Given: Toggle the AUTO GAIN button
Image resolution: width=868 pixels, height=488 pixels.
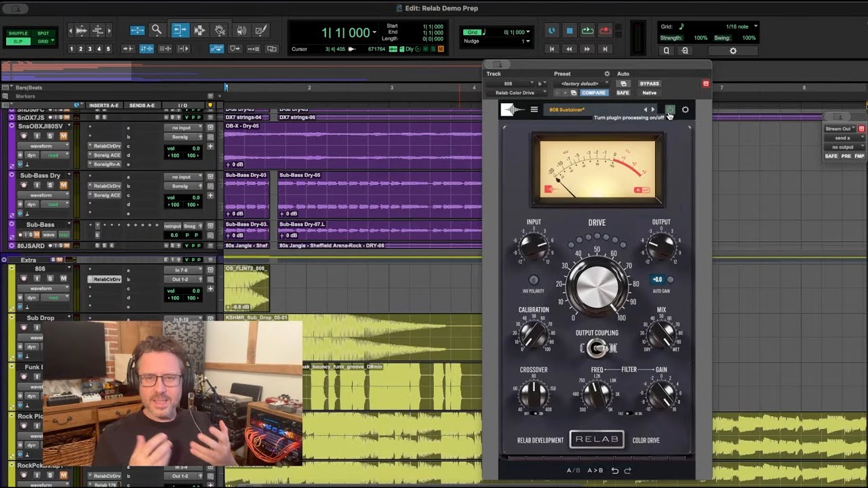Looking at the screenshot, I should pos(670,279).
